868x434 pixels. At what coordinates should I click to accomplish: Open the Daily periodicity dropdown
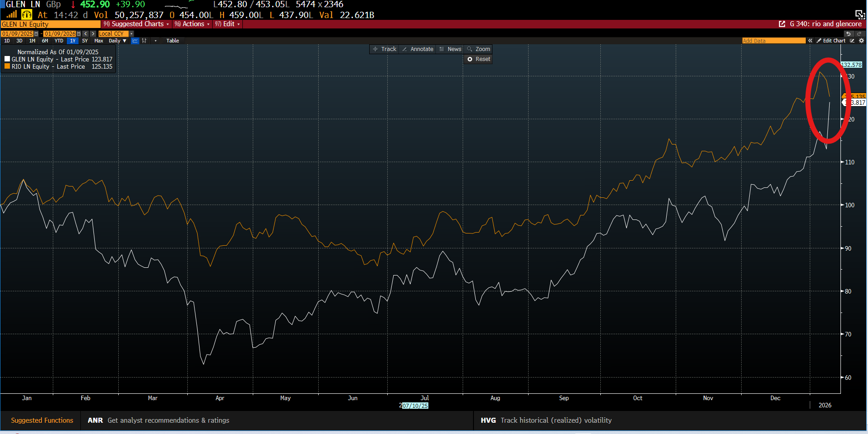click(117, 41)
